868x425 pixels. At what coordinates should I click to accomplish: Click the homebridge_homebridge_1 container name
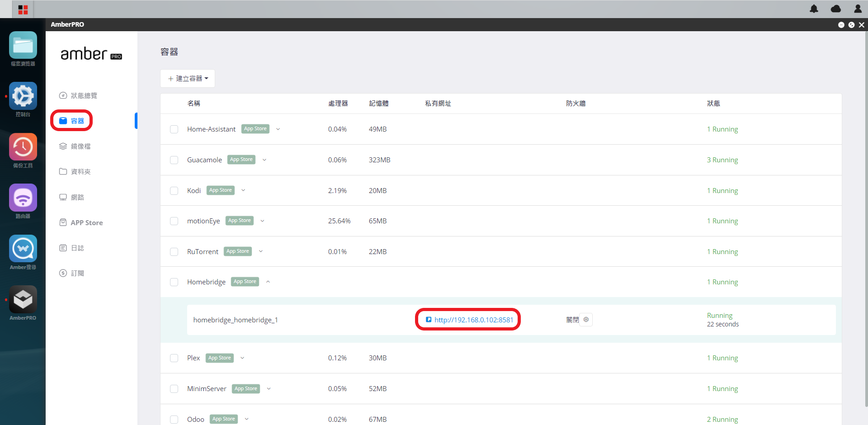[236, 320]
